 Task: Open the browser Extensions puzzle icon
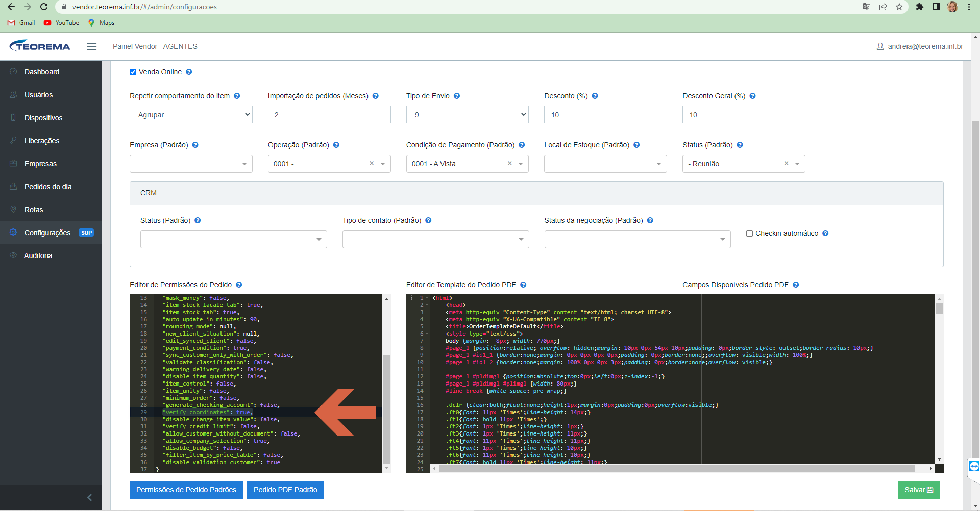tap(920, 7)
